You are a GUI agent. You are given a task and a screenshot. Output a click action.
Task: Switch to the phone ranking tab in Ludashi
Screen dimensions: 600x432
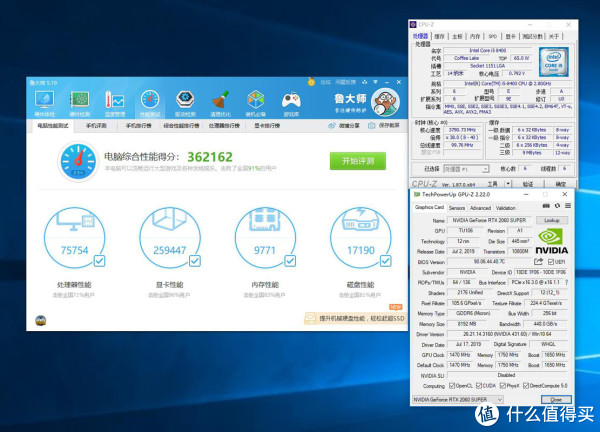139,126
